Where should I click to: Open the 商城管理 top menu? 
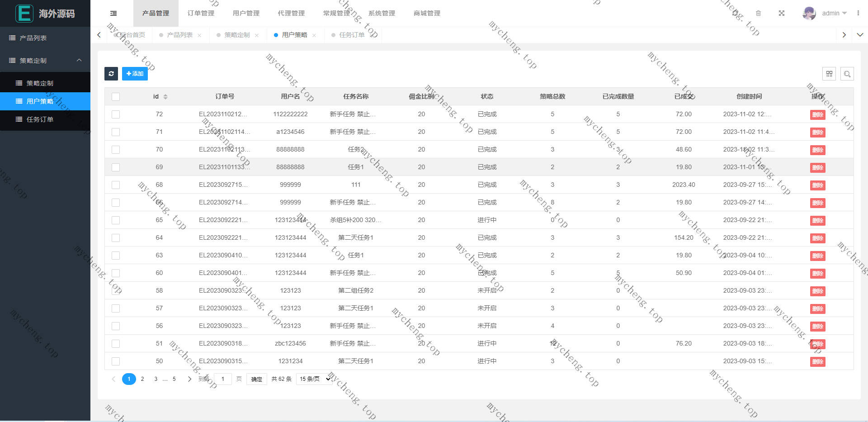427,14
